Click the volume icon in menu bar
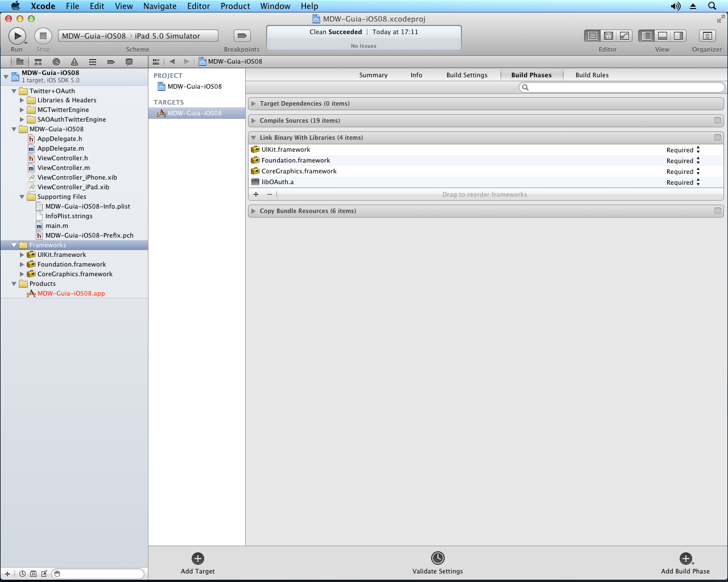Viewport: 728px width, 582px height. [676, 6]
